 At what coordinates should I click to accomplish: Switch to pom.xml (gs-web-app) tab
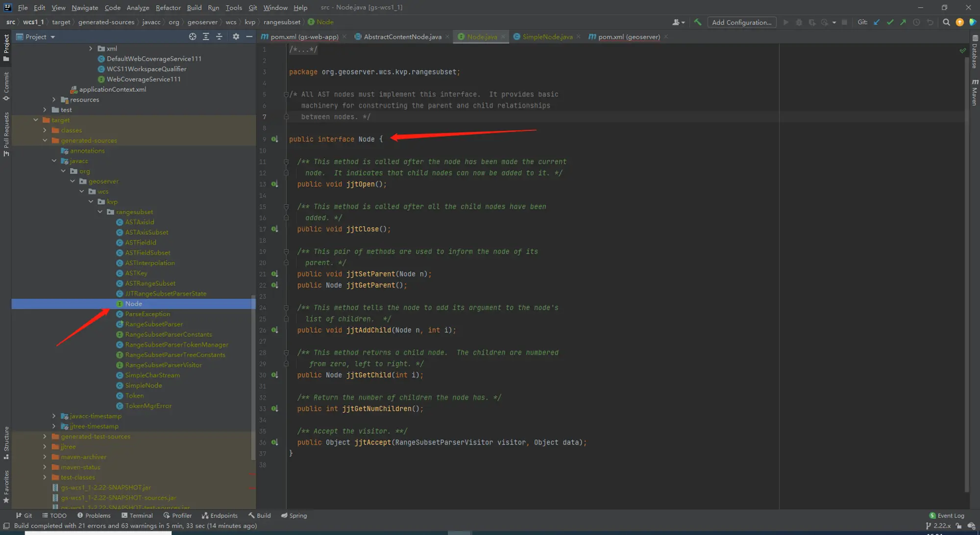click(x=304, y=37)
